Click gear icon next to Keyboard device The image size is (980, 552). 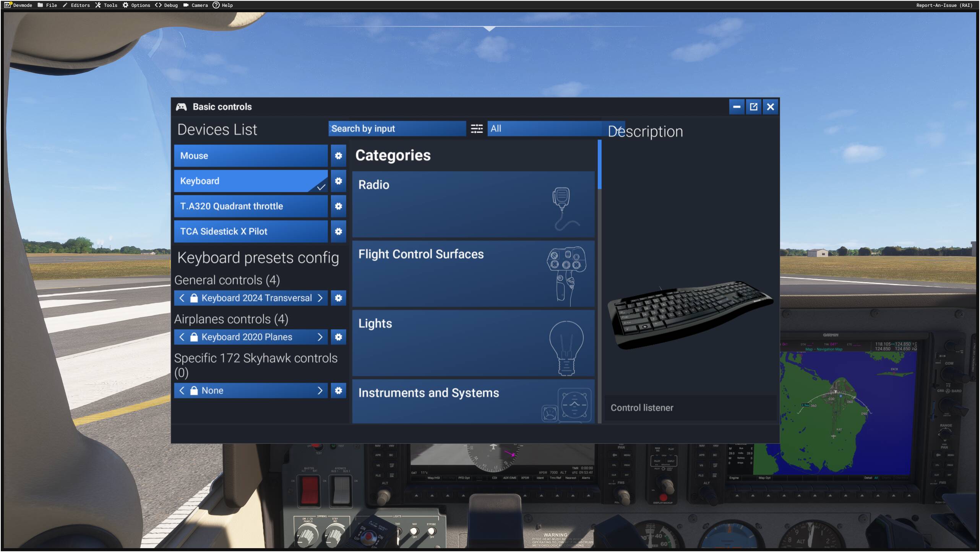click(338, 181)
